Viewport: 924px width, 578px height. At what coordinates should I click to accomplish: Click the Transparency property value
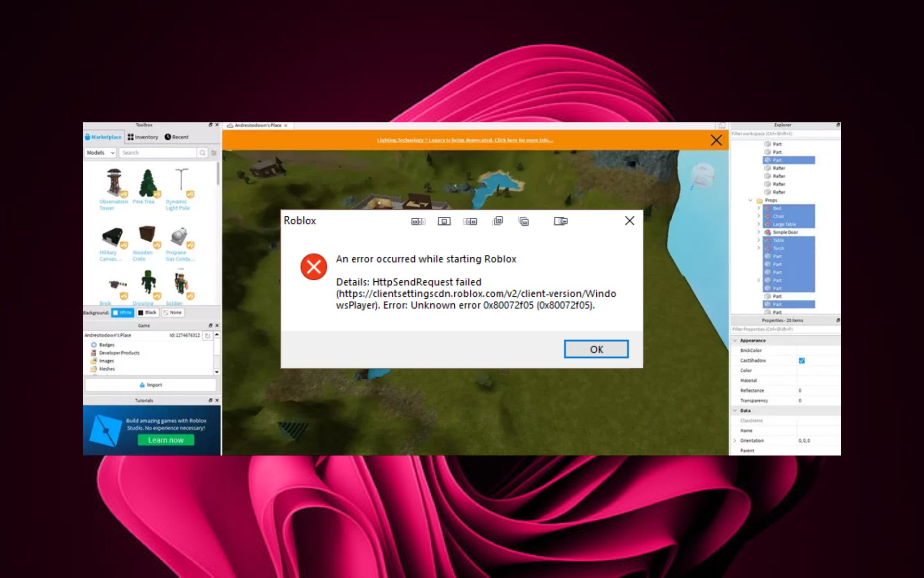[x=818, y=401]
